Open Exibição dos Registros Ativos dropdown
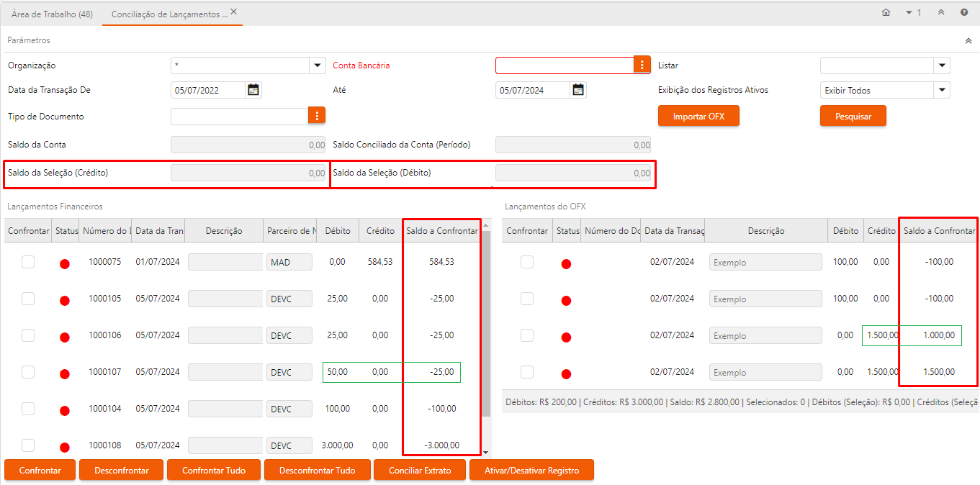 click(941, 91)
